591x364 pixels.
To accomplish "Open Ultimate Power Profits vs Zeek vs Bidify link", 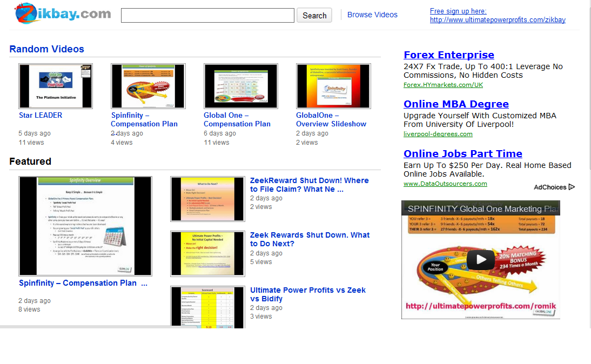I will tap(308, 294).
